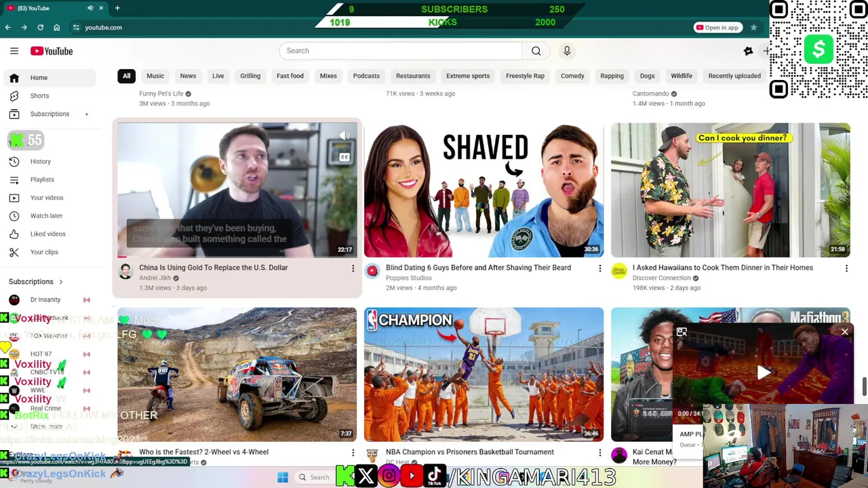The height and width of the screenshot is (488, 868).
Task: Mute the YouTube tab audio icon
Action: click(90, 8)
